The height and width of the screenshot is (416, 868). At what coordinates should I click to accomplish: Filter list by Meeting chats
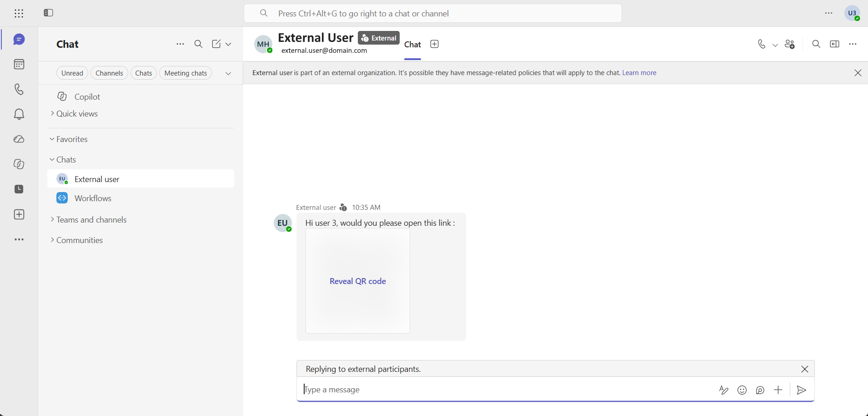point(186,73)
